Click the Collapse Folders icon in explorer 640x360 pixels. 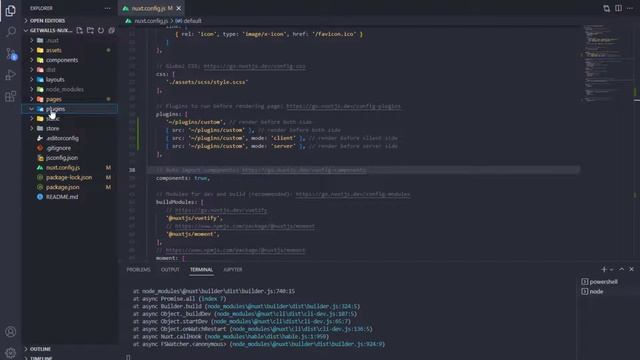click(111, 31)
